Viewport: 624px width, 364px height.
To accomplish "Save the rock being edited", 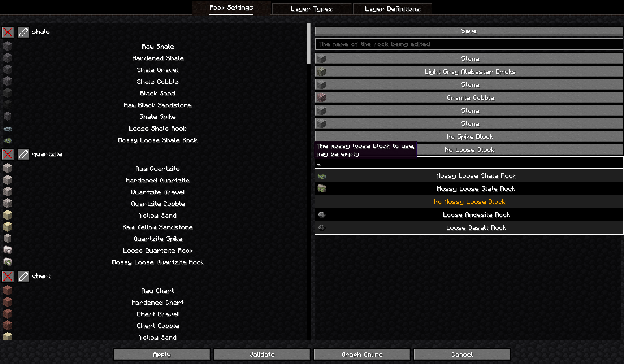I will click(x=469, y=31).
